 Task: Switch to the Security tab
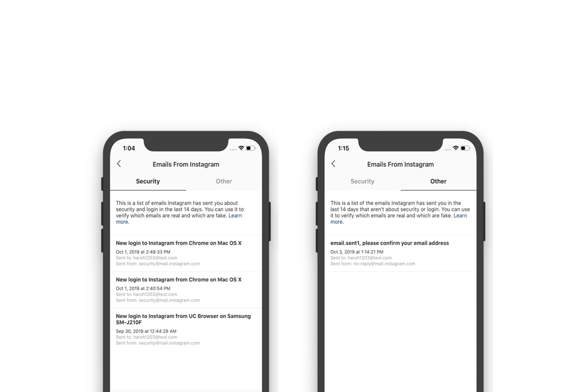[362, 181]
